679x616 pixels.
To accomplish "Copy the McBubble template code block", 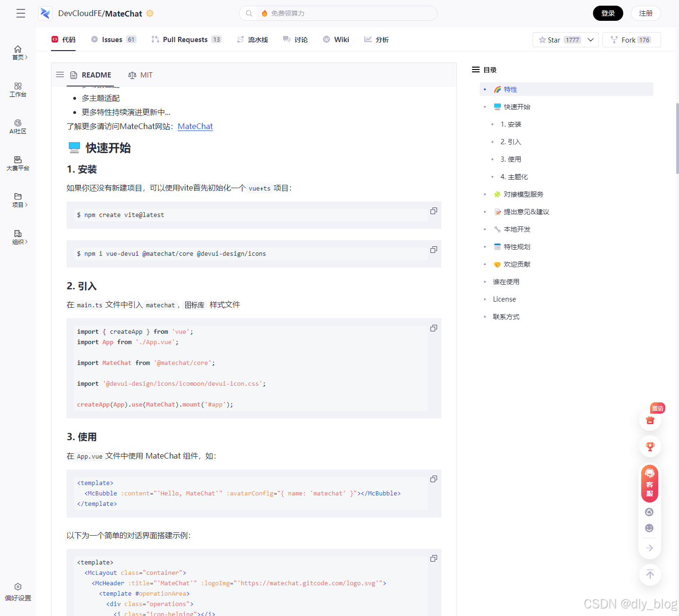I will click(x=433, y=479).
